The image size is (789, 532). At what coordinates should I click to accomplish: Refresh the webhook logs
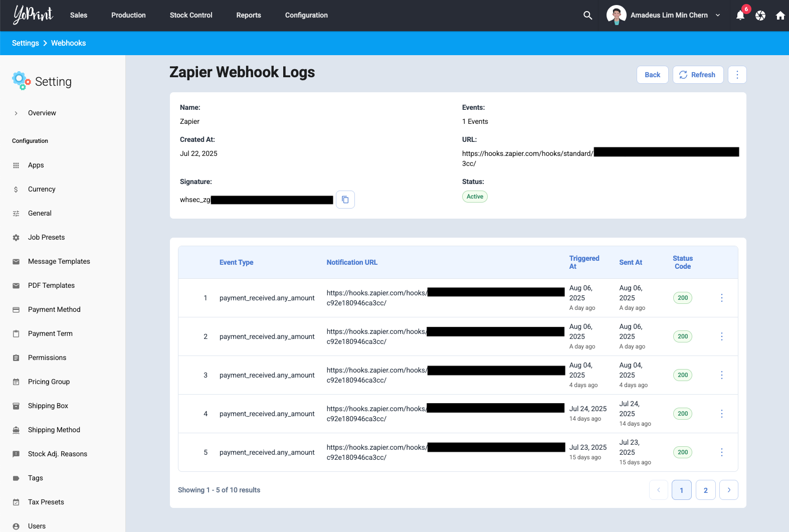coord(698,75)
